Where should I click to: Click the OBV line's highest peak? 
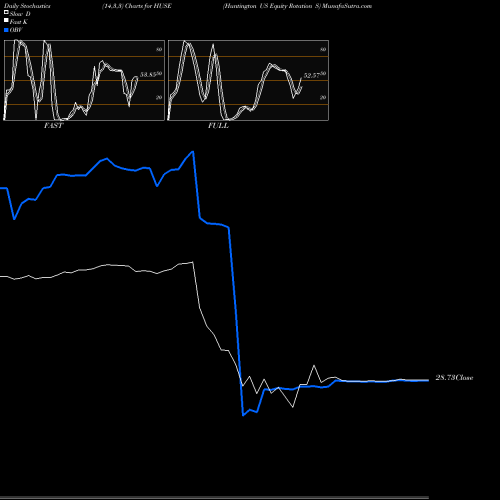pyautogui.click(x=193, y=152)
